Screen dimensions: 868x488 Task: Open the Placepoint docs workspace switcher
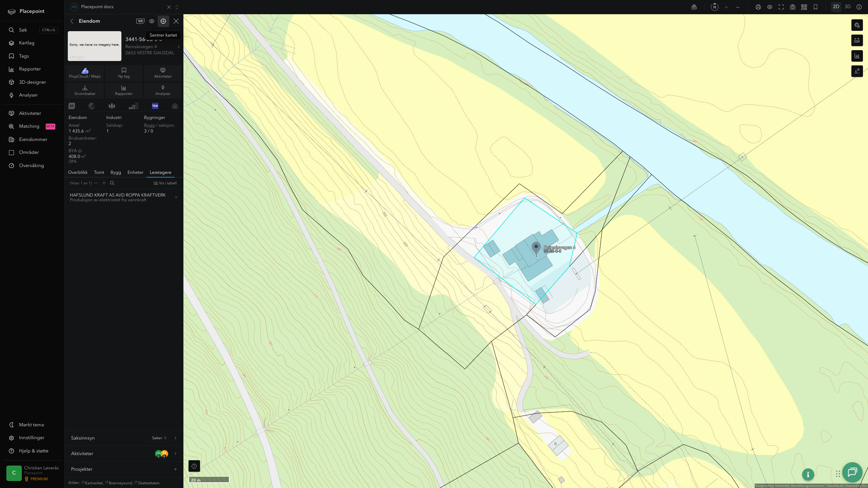(177, 7)
